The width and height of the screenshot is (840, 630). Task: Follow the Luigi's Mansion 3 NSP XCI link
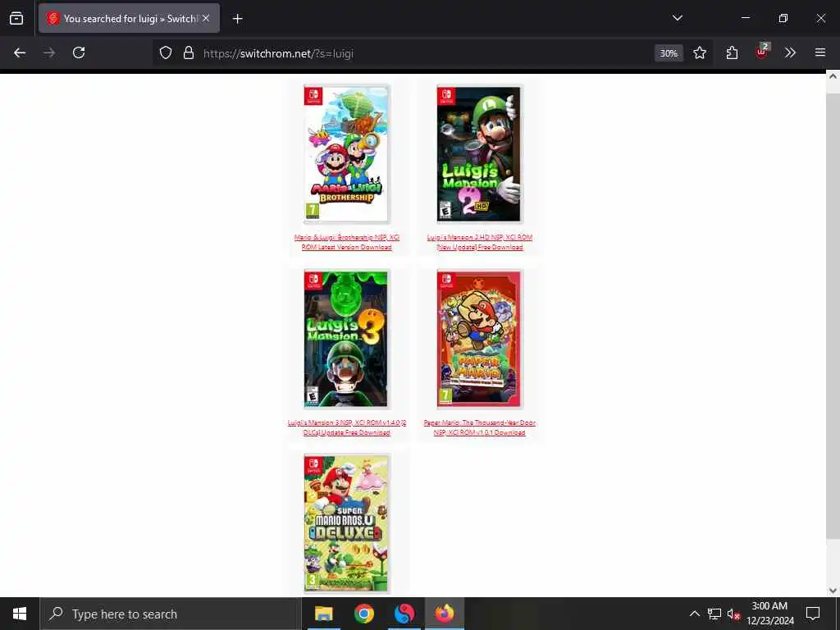347,427
